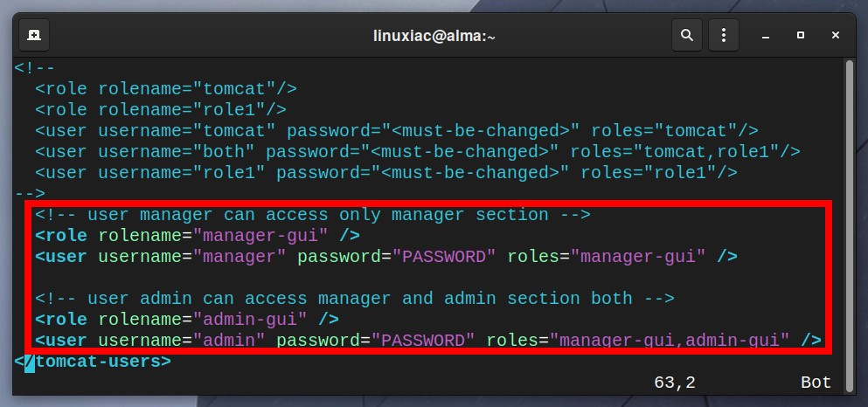Viewport: 868px width, 407px height.
Task: Click the commented rolename "role1" role line
Action: [x=161, y=109]
